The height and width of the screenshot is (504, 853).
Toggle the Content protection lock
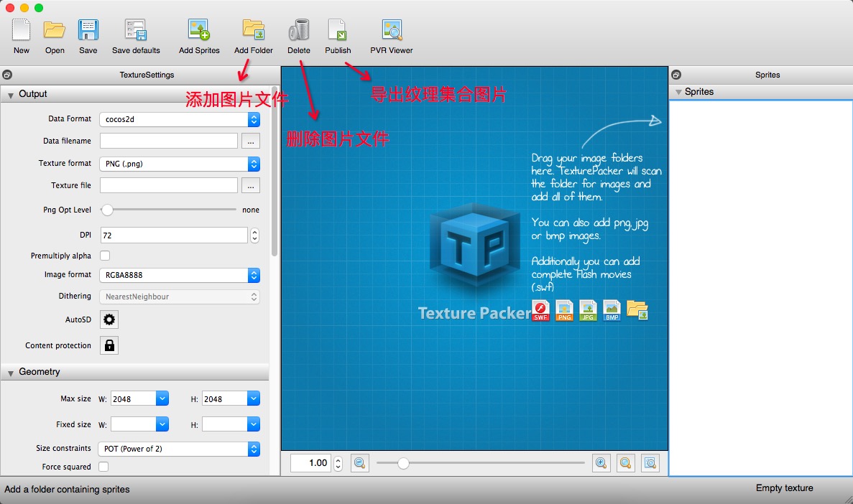point(109,345)
